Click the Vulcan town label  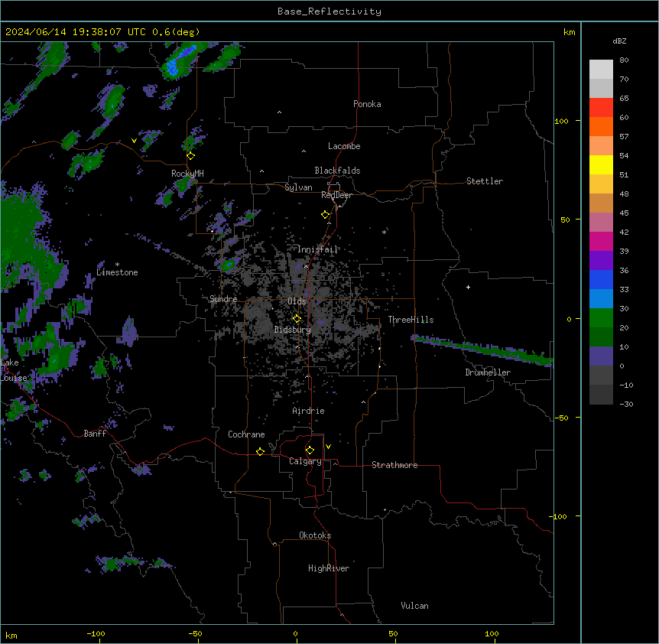(414, 606)
